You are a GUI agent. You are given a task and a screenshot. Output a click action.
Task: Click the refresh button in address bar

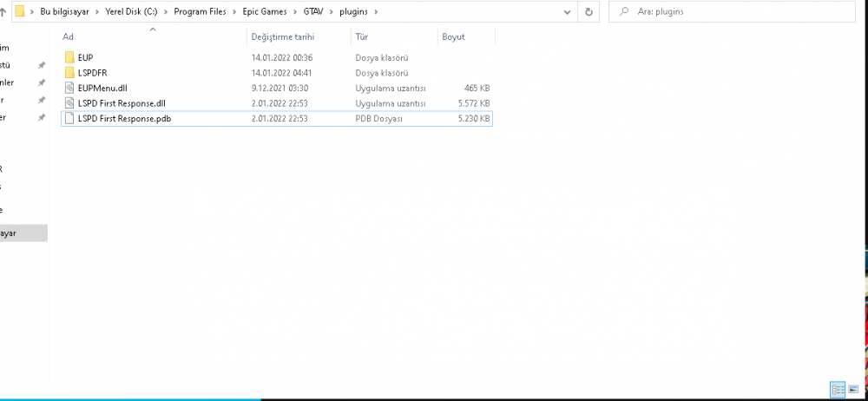(x=589, y=11)
